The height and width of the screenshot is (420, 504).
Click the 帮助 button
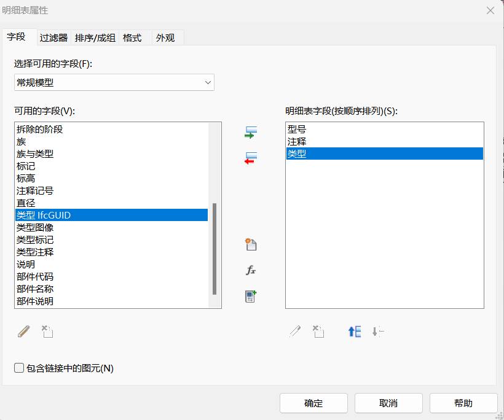[463, 403]
